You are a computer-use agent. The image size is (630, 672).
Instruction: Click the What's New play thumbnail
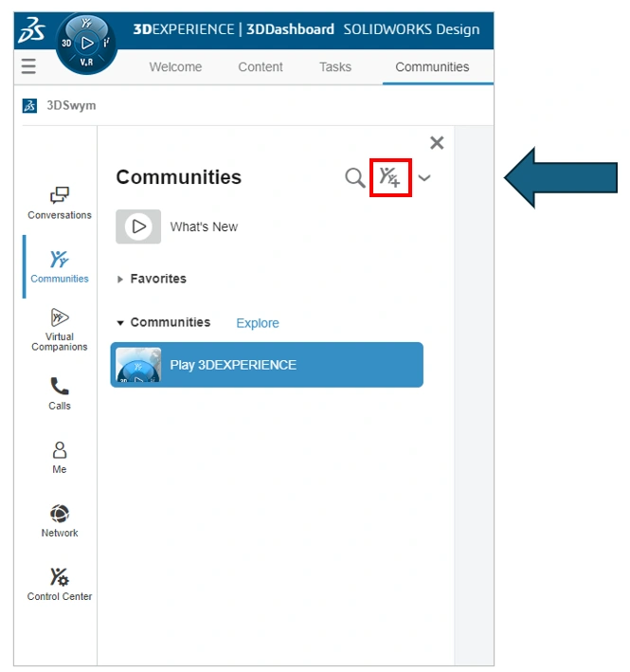coord(138,227)
